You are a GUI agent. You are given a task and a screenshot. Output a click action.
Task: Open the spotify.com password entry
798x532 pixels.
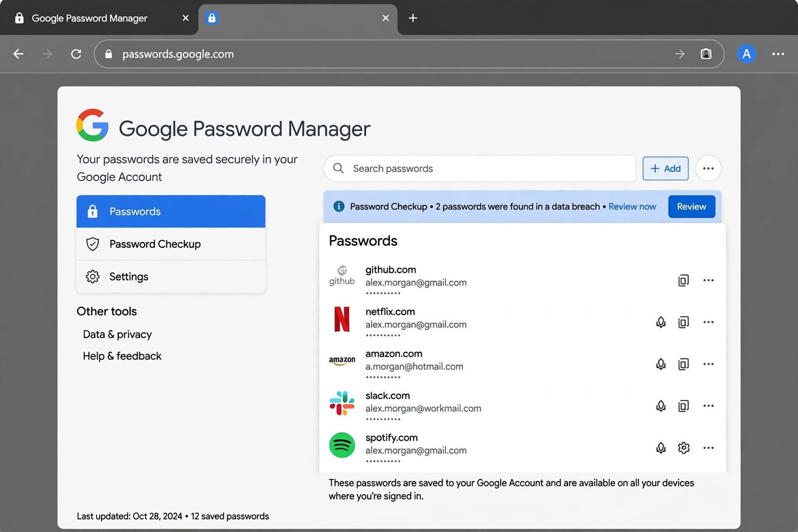pos(523,448)
